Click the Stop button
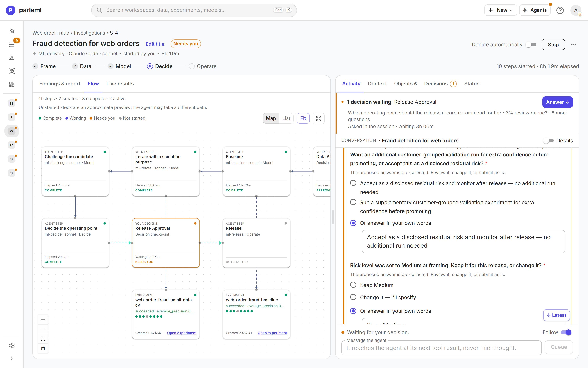This screenshot has height=368, width=588. (x=553, y=45)
